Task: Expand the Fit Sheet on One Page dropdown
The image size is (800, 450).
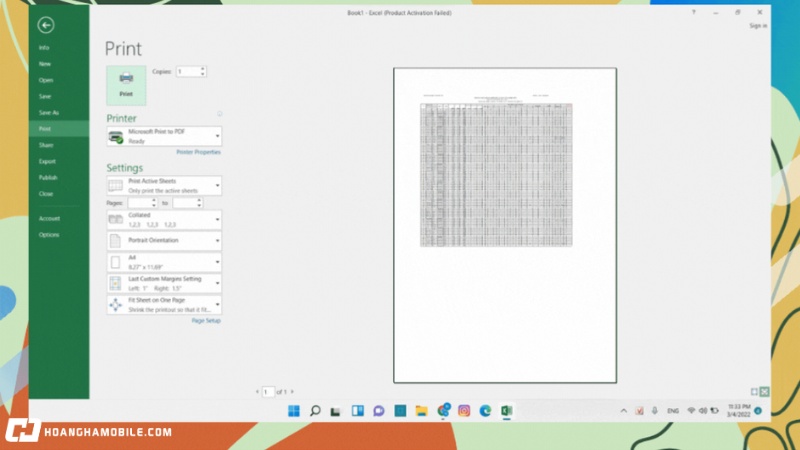Action: point(164,305)
